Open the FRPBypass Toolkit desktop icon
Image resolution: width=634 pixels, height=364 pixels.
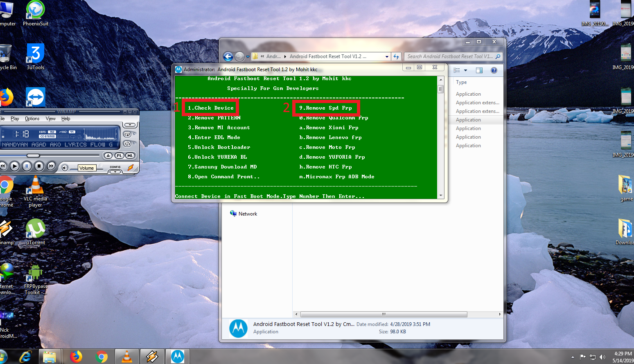pos(36,279)
